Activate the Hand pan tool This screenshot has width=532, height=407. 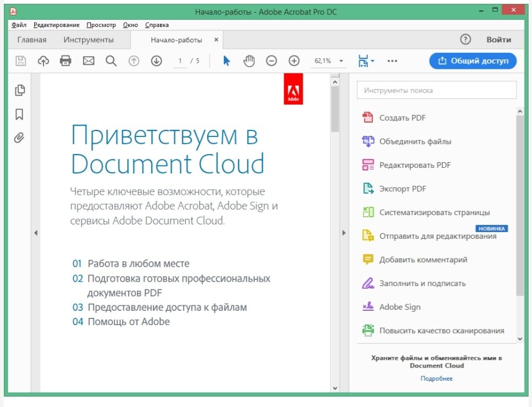[249, 61]
